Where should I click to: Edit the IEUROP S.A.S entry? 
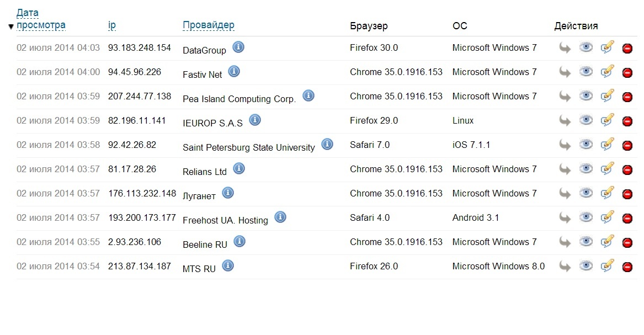click(x=607, y=120)
